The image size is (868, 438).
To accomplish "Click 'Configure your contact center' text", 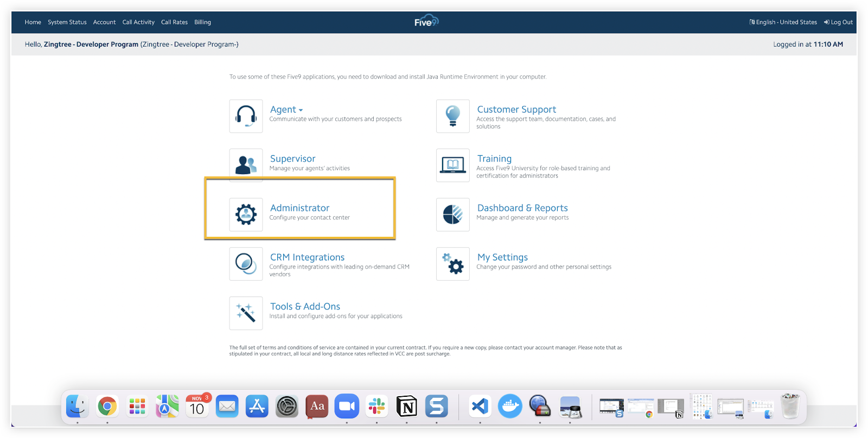I will point(309,218).
